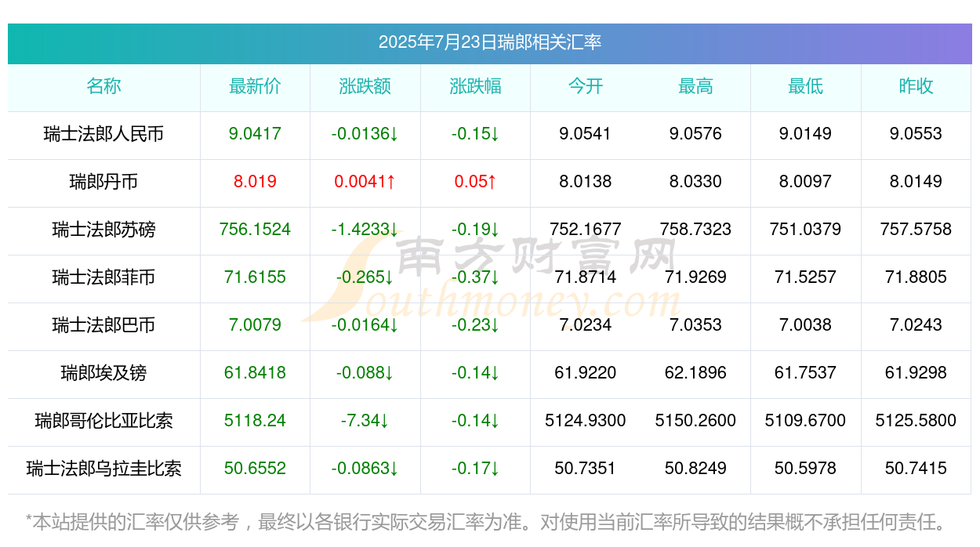Screen dimensions: 980x547
Task: Click change percent -0.37↓
Action: tap(475, 277)
